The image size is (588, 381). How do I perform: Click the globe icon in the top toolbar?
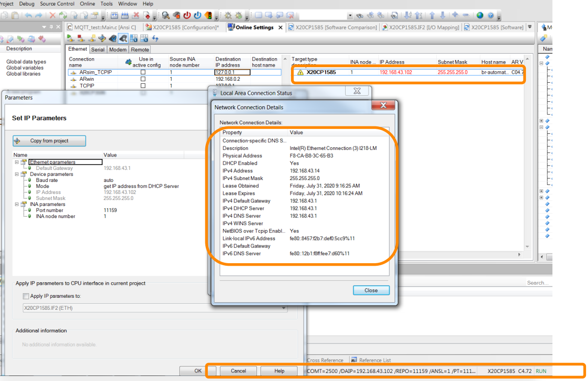[480, 16]
